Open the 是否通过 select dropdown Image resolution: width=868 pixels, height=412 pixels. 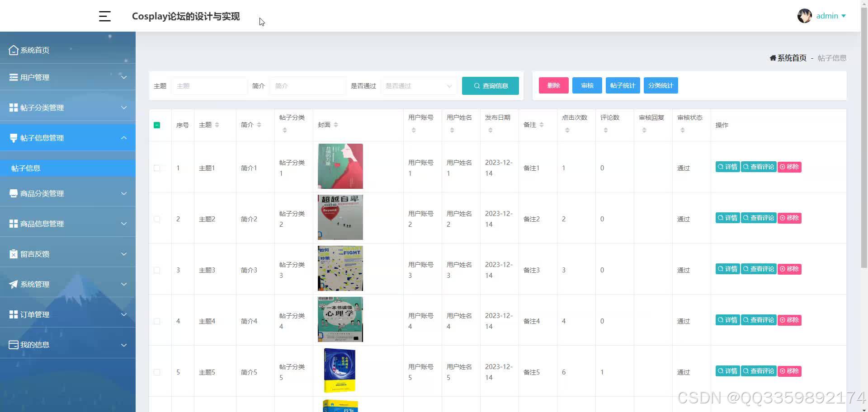(419, 86)
